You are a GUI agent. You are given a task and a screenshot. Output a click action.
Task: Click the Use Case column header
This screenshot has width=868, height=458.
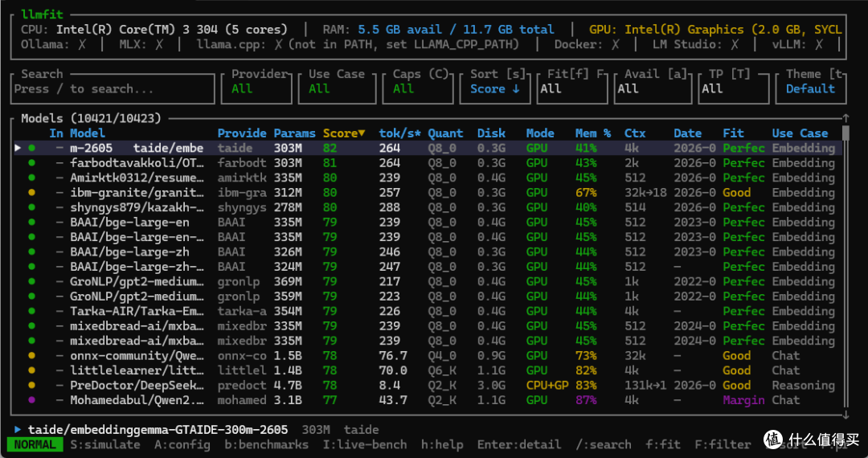click(x=800, y=133)
